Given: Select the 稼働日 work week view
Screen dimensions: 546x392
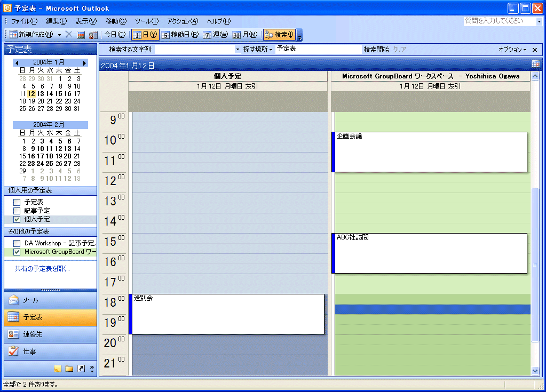Looking at the screenshot, I should click(x=180, y=35).
